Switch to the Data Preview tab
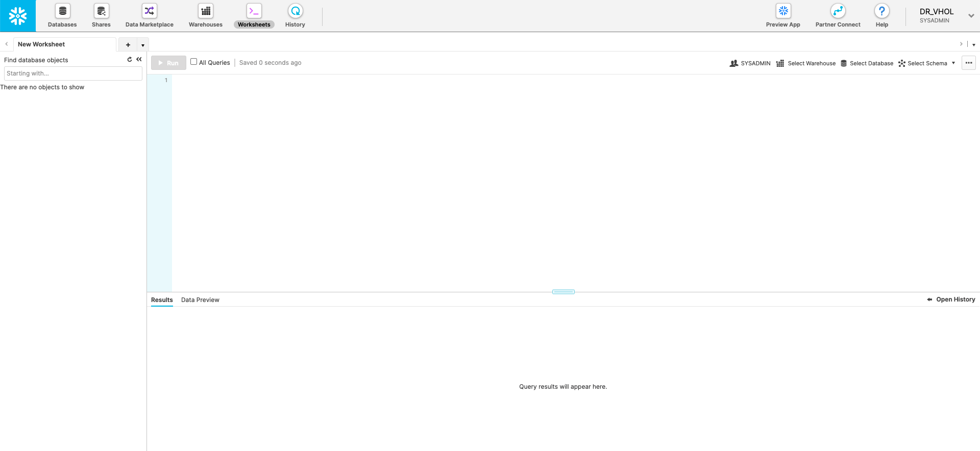The height and width of the screenshot is (451, 980). (200, 300)
